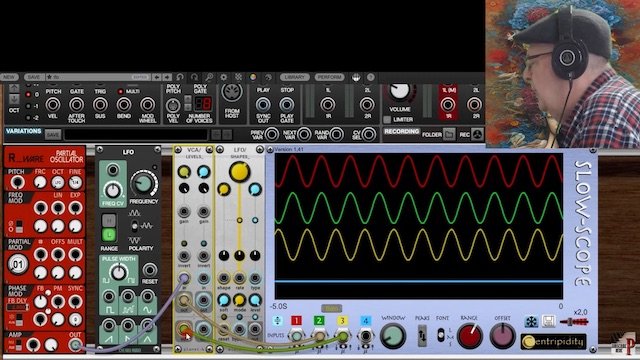Decrease NUMBER OF VOICES with down arrow
Screen dimensions: 640x360
click(x=188, y=107)
